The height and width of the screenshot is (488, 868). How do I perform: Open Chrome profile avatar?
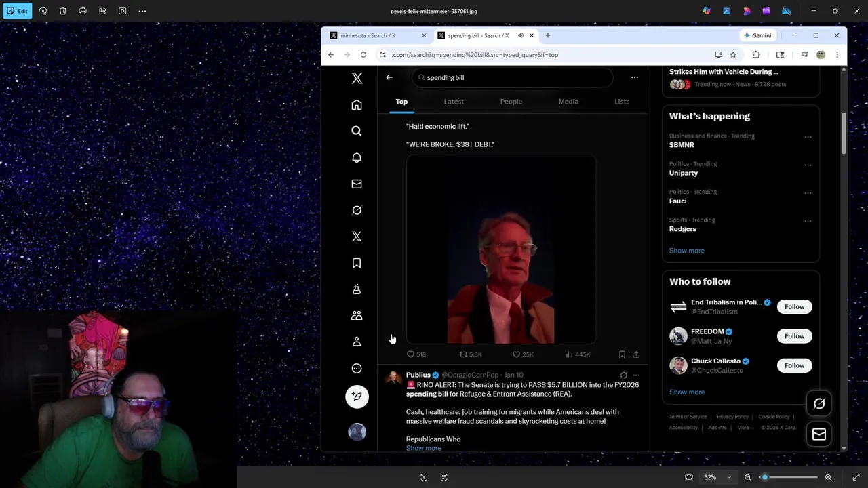click(821, 55)
